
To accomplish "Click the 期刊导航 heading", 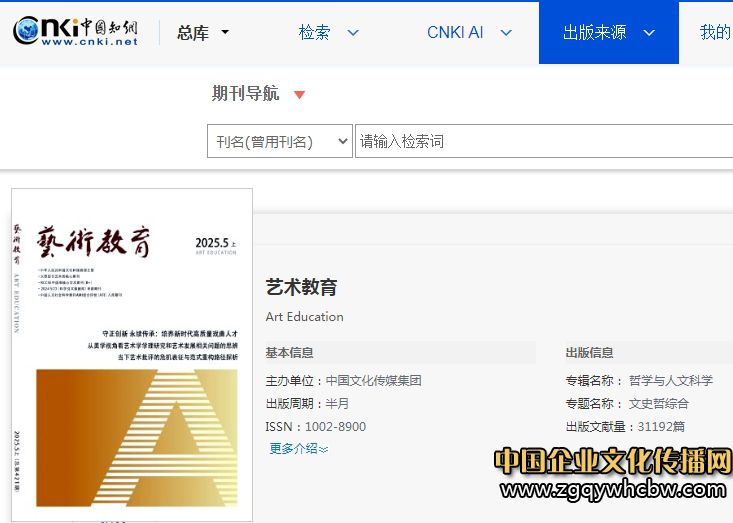I will click(x=245, y=94).
